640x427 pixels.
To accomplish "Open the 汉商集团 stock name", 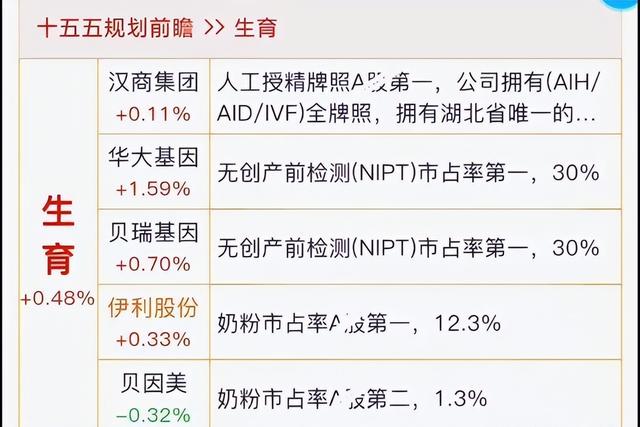I will [152, 80].
